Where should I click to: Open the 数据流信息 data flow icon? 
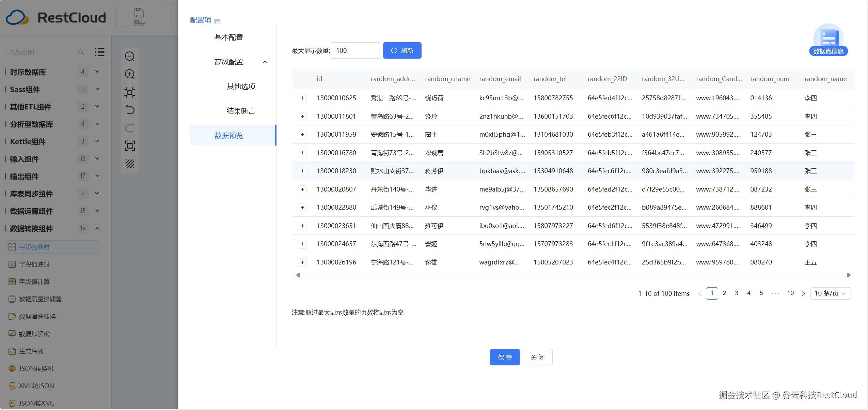(x=828, y=40)
